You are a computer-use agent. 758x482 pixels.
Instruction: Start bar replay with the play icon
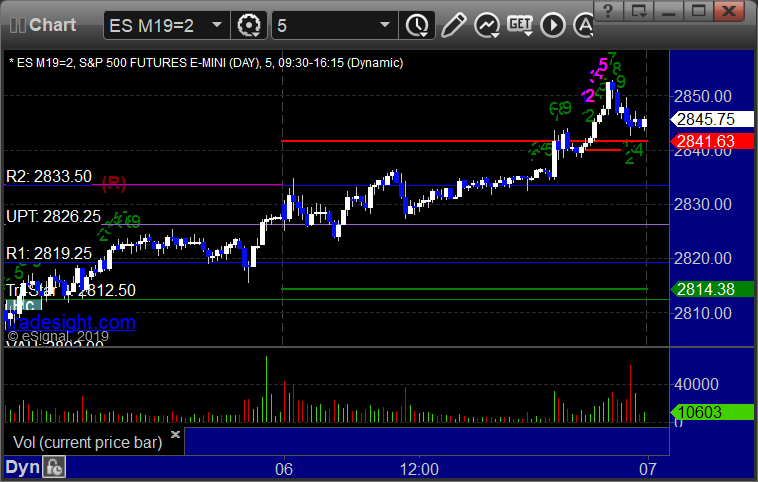click(x=553, y=25)
